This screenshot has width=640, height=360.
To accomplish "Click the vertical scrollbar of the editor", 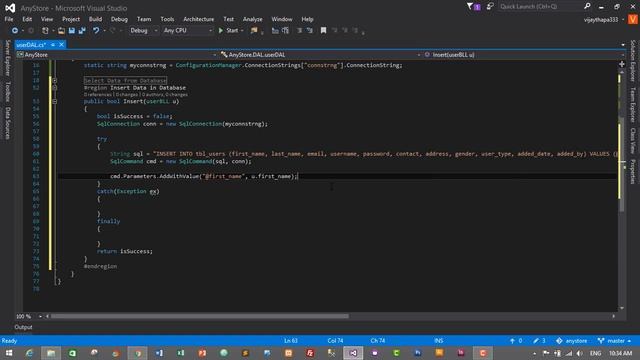I will 622,163.
